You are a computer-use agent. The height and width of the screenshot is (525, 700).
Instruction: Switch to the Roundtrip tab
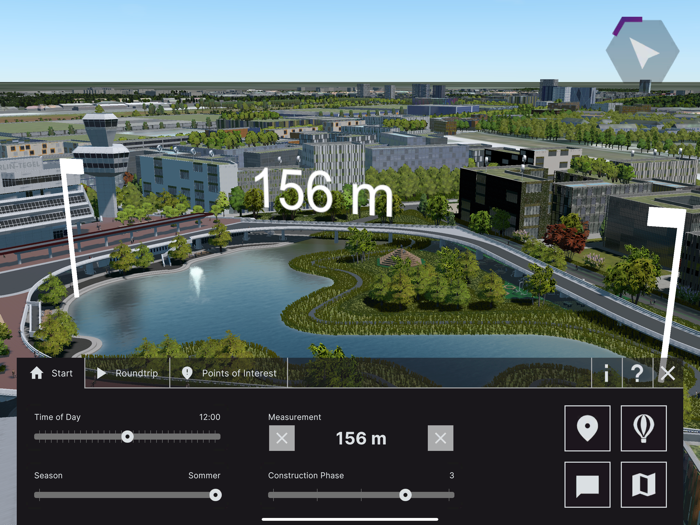pos(127,373)
